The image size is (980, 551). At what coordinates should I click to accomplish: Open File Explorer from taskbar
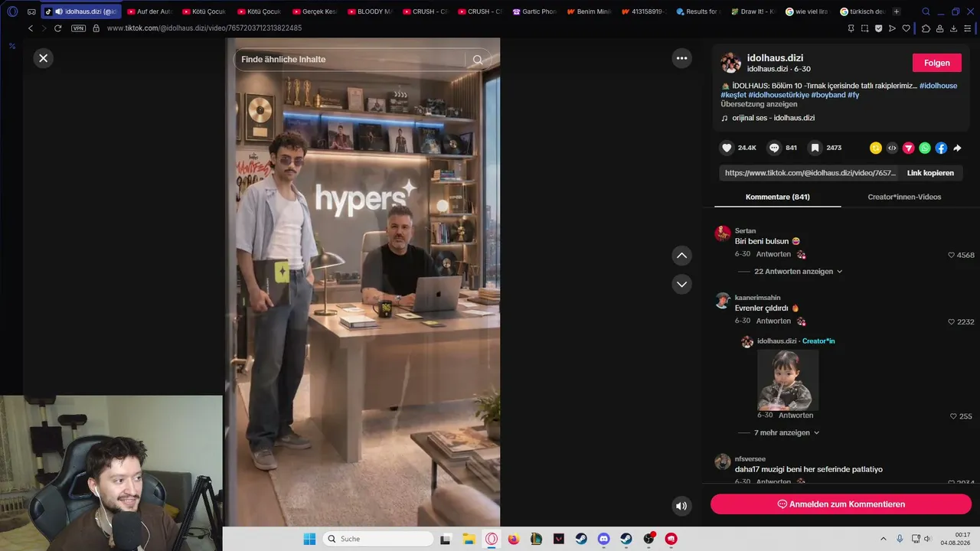pos(469,539)
